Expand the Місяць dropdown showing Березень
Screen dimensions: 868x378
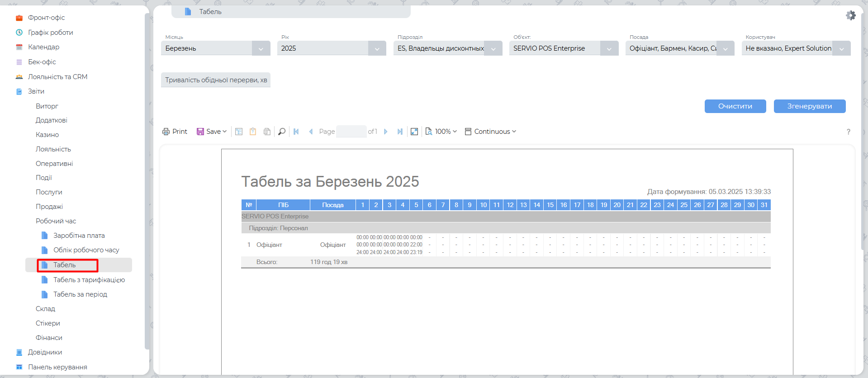[261, 48]
